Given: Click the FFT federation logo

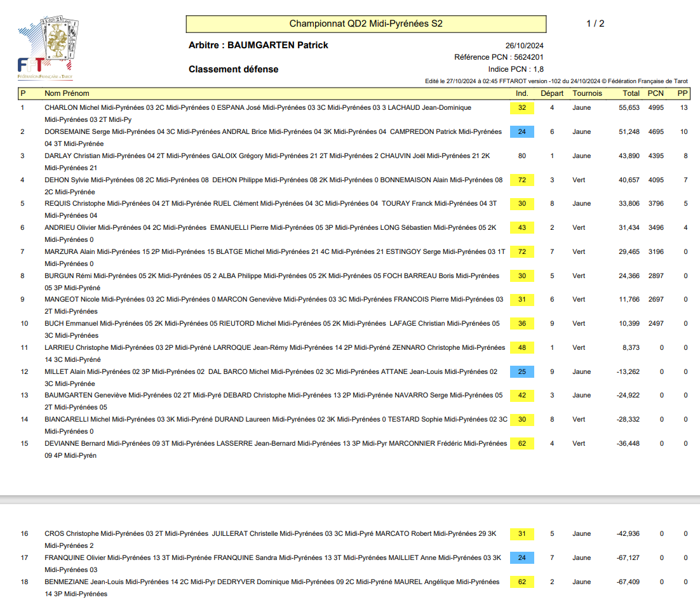Looking at the screenshot, I should 48,48.
